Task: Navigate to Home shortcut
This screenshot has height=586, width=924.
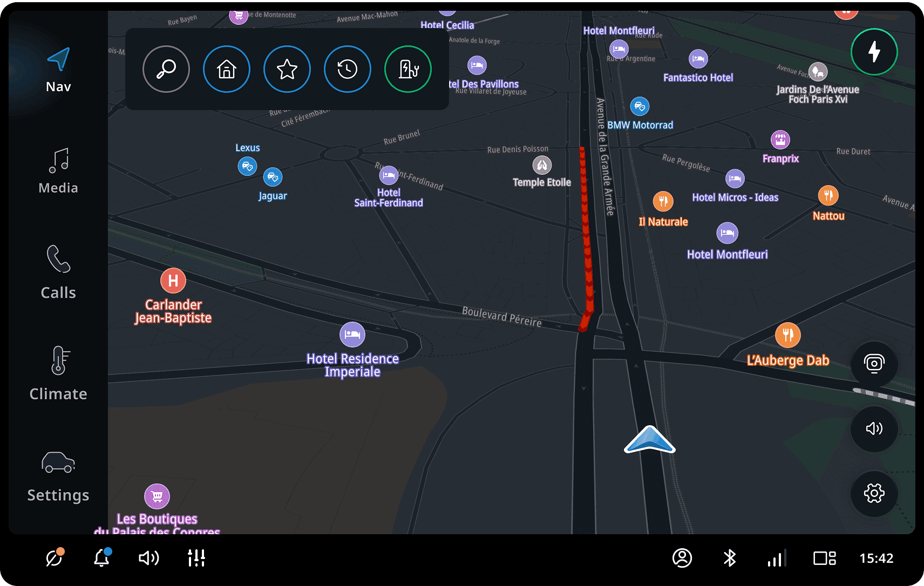Action: tap(227, 69)
